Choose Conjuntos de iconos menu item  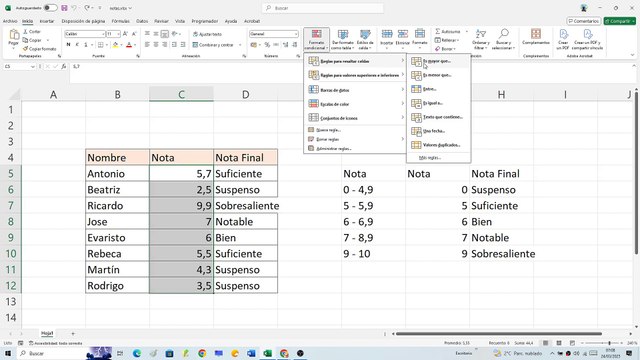pos(355,118)
